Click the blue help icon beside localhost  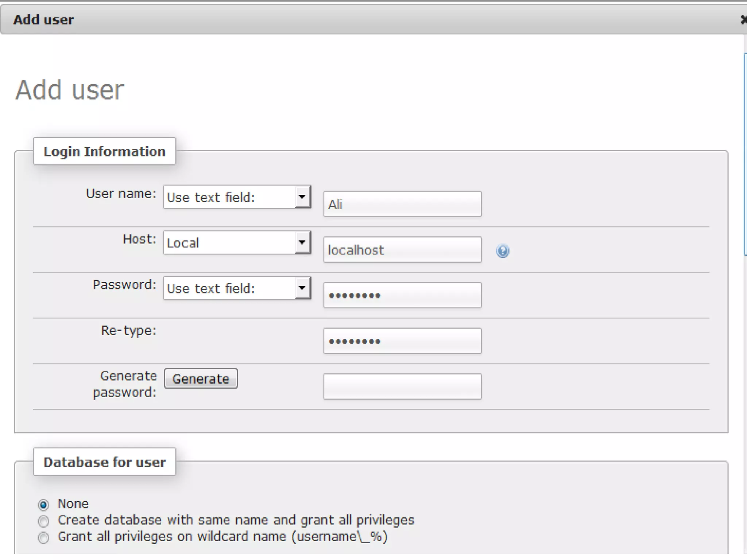[x=502, y=251]
